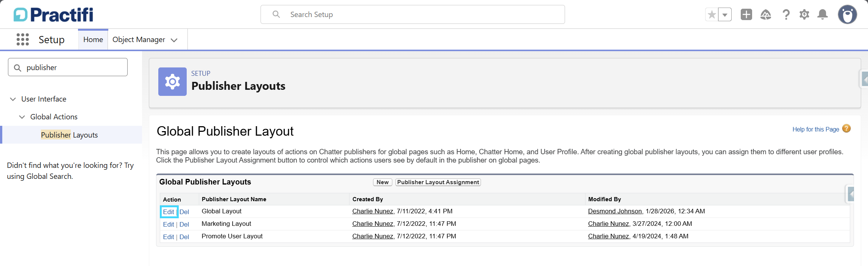Click the Promote User Layout name cell
Viewport: 868px width, 266px height.
pos(232,236)
